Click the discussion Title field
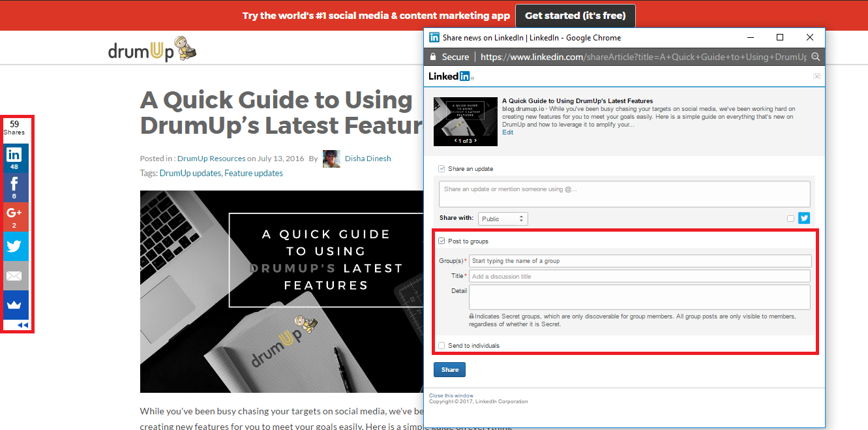This screenshot has width=868, height=430. point(640,277)
